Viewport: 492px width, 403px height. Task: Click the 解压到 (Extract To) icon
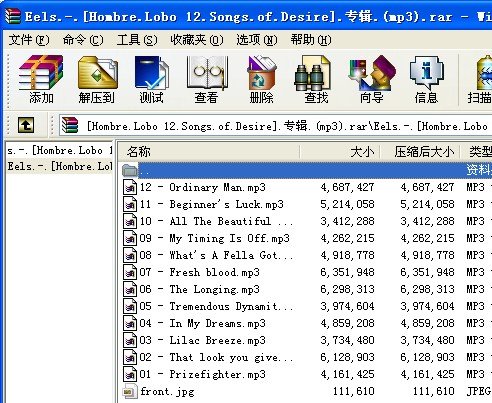pyautogui.click(x=97, y=73)
